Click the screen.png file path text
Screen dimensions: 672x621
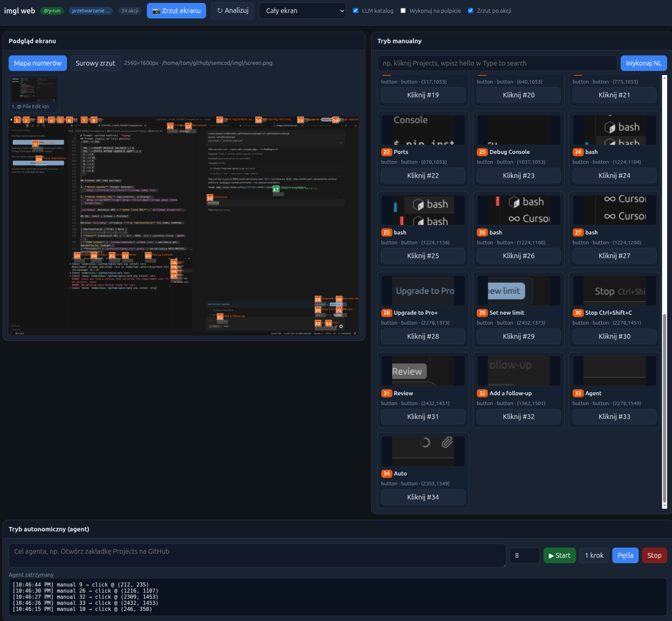(217, 63)
